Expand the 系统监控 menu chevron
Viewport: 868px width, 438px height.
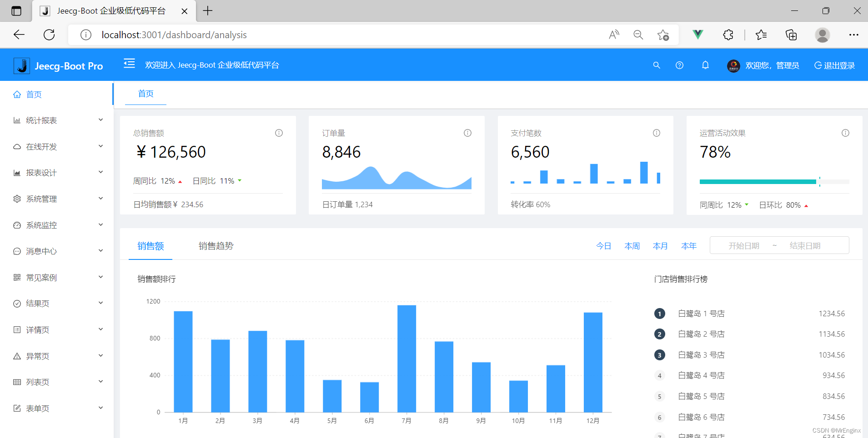(100, 225)
